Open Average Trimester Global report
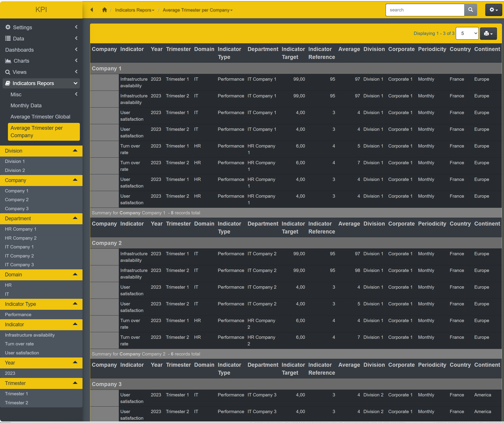This screenshot has height=423, width=504. 40,117
